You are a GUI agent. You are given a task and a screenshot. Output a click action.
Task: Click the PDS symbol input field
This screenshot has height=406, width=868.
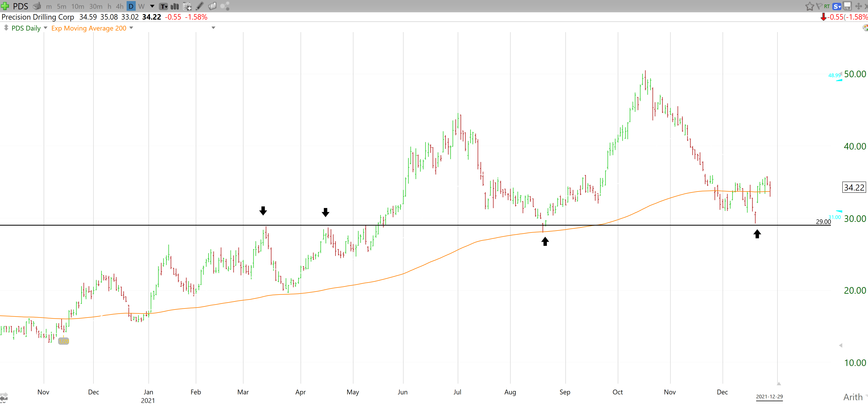tap(20, 6)
